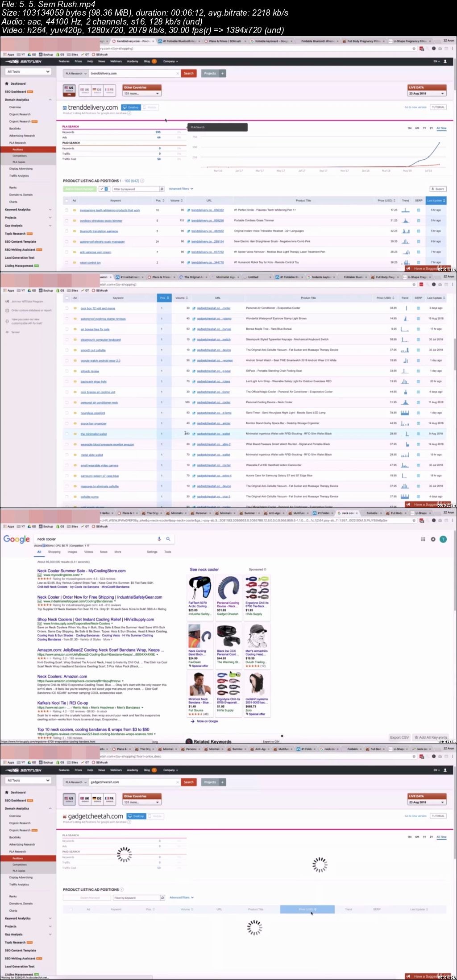Open SERP icon for 'the minimalist wallet' row
This screenshot has height=980, width=457.
419,434
